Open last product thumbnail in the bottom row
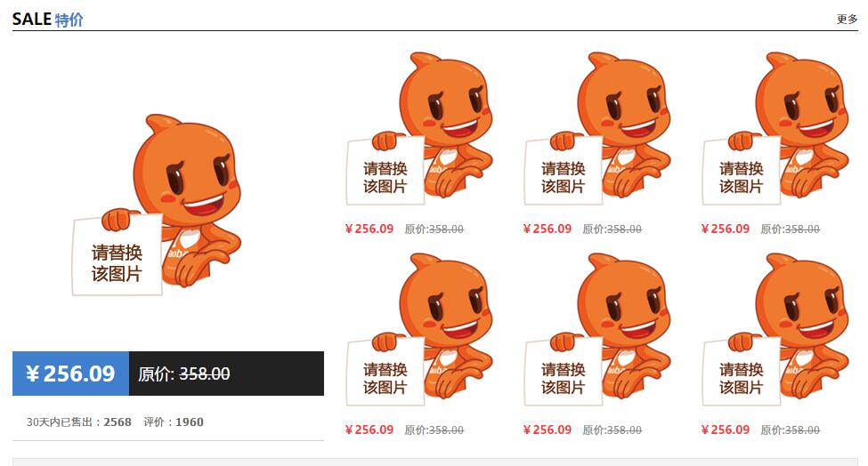The image size is (868, 466). pos(775,330)
